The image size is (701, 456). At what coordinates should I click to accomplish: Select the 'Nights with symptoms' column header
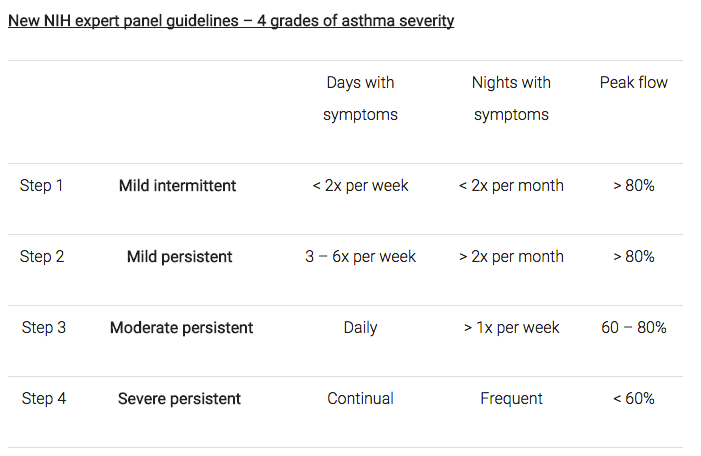[x=511, y=98]
